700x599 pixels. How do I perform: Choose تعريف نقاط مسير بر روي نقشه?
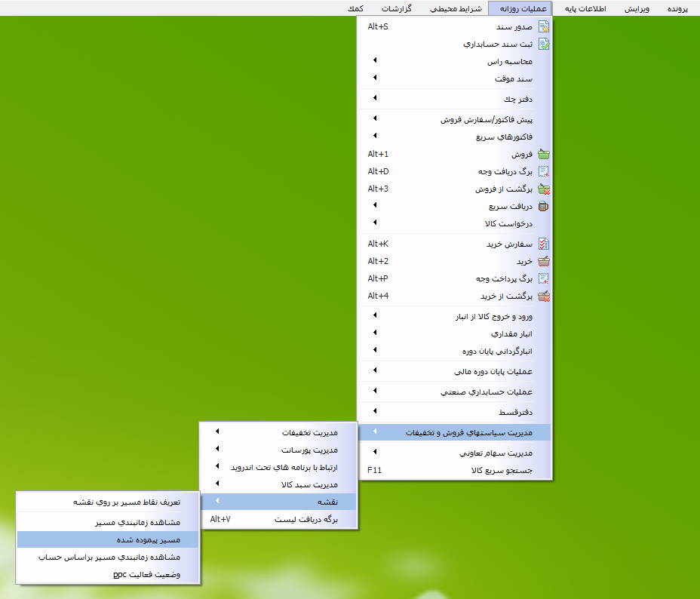tap(126, 502)
